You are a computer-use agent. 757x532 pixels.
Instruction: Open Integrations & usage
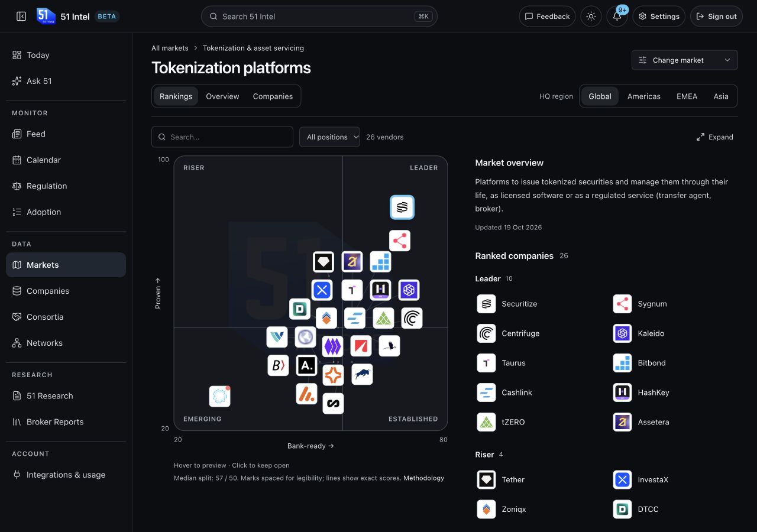pos(66,475)
